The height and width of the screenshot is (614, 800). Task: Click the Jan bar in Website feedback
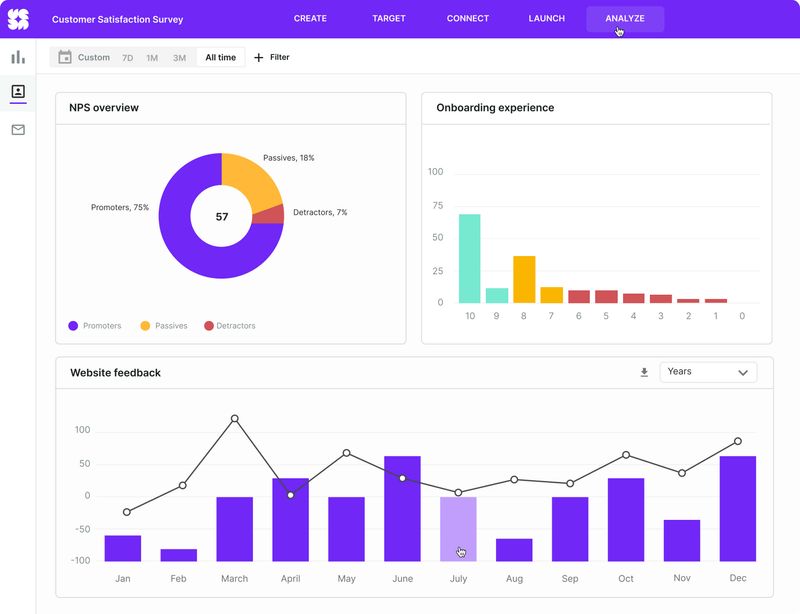pos(122,549)
